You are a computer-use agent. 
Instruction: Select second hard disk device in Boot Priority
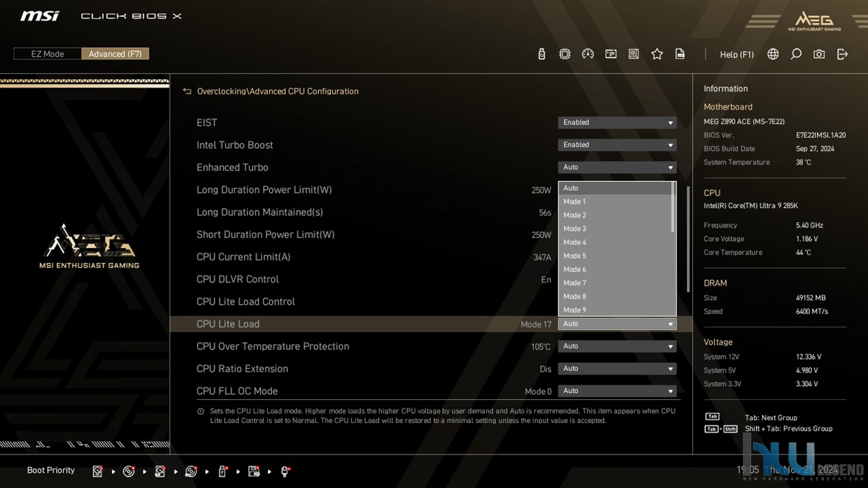[x=160, y=471]
